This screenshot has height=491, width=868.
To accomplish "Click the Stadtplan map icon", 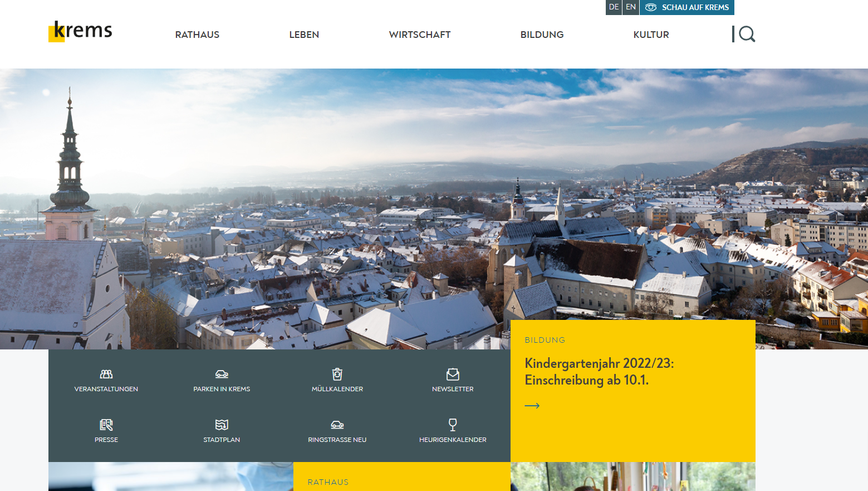I will pyautogui.click(x=222, y=425).
